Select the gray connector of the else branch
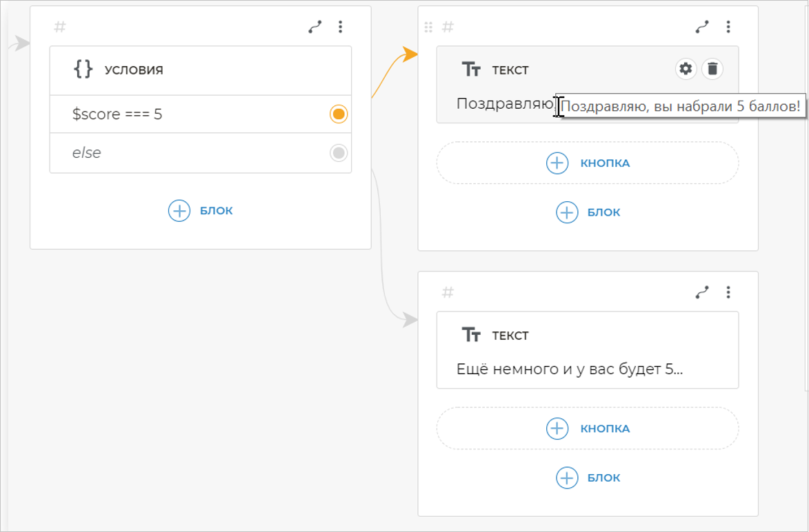 coord(338,152)
